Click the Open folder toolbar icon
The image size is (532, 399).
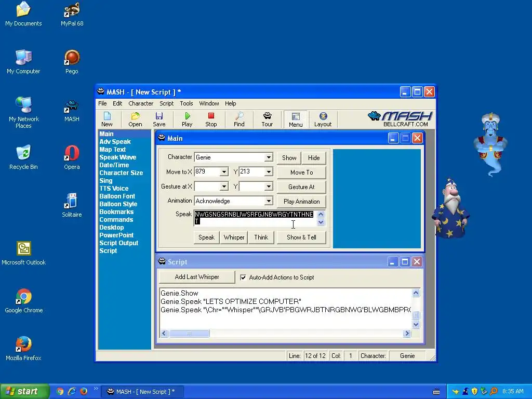pyautogui.click(x=135, y=119)
